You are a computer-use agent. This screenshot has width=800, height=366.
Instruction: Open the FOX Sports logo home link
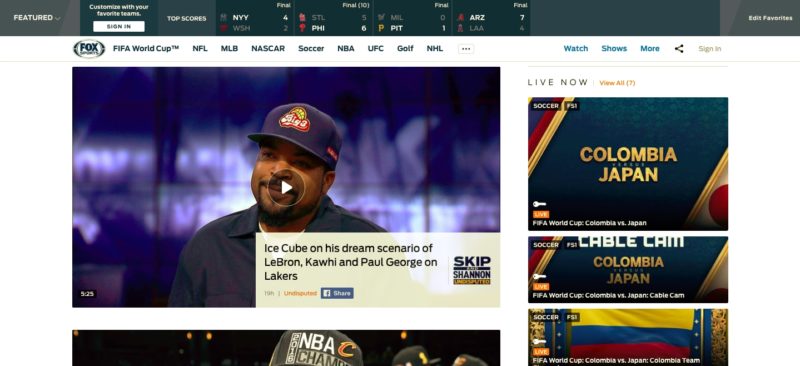(x=89, y=49)
